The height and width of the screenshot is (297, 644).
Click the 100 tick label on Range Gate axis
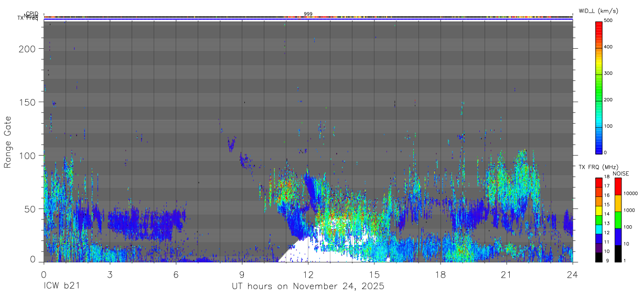[x=28, y=156]
